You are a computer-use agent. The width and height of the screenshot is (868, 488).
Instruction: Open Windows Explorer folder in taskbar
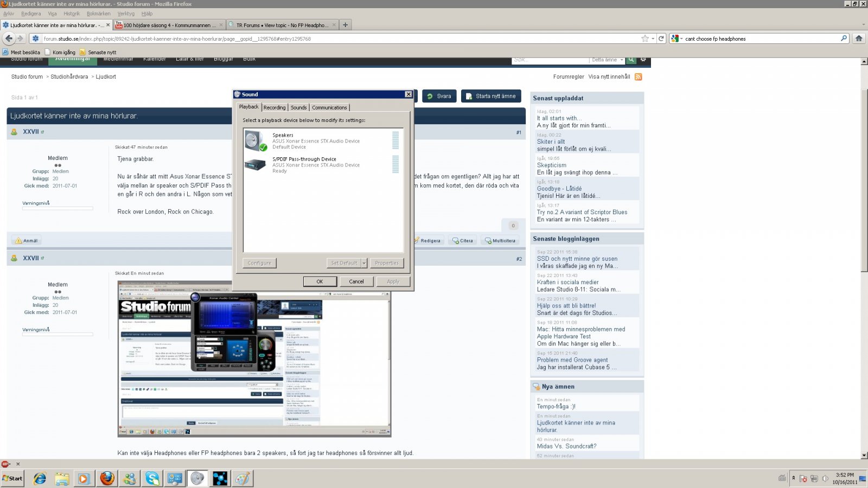(x=62, y=478)
